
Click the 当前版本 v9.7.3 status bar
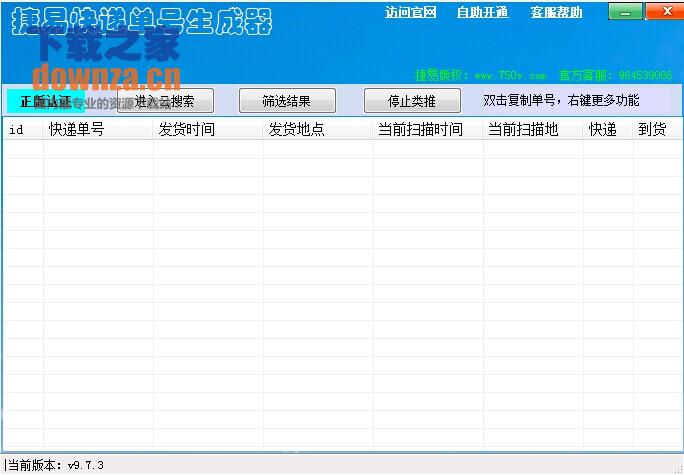55,465
